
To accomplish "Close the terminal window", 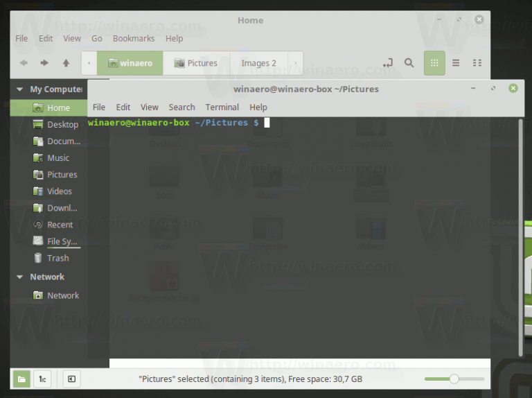I will coord(513,88).
